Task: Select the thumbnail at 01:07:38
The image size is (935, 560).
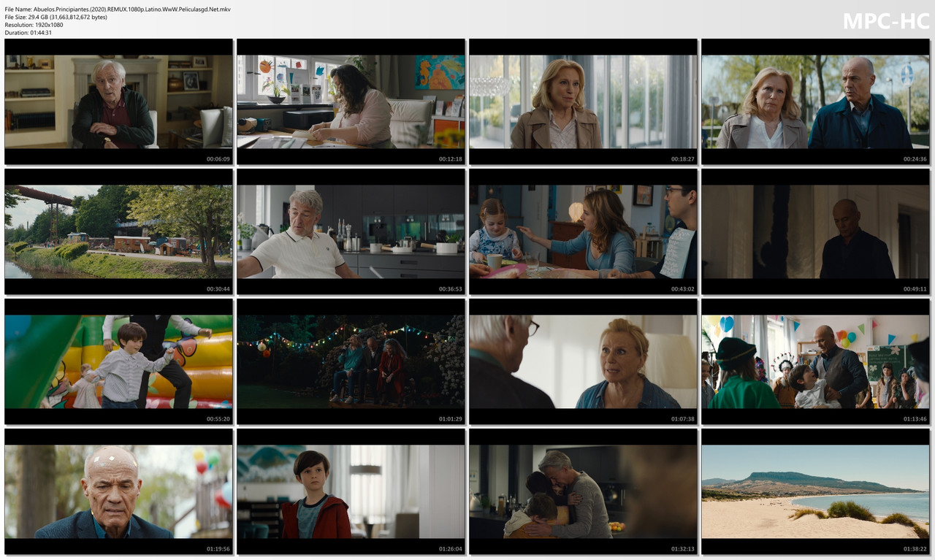Action: [x=583, y=361]
